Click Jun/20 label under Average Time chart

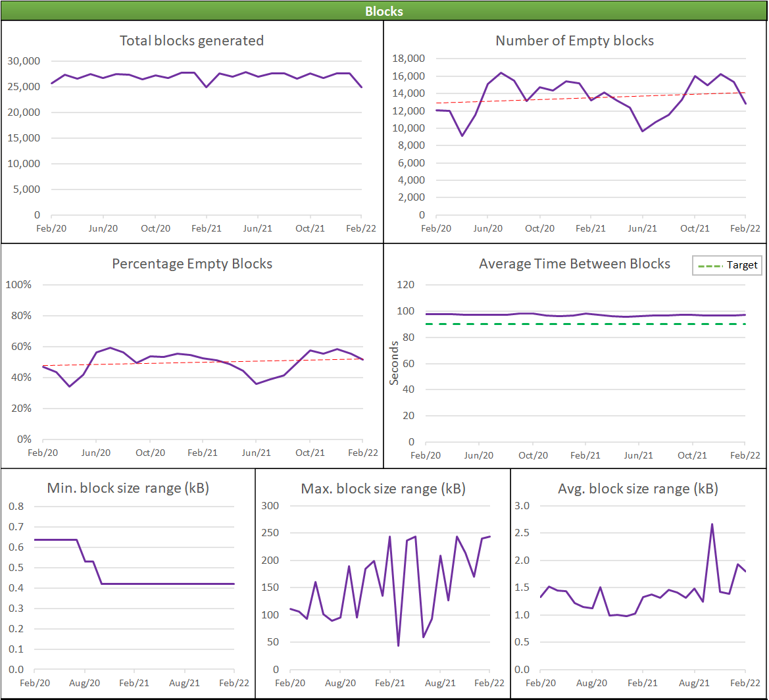coord(479,455)
